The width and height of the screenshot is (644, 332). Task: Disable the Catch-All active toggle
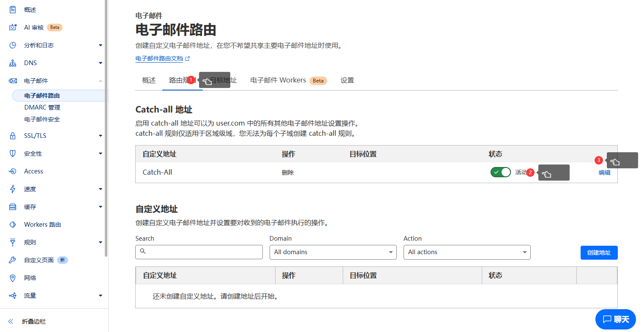[x=500, y=172]
